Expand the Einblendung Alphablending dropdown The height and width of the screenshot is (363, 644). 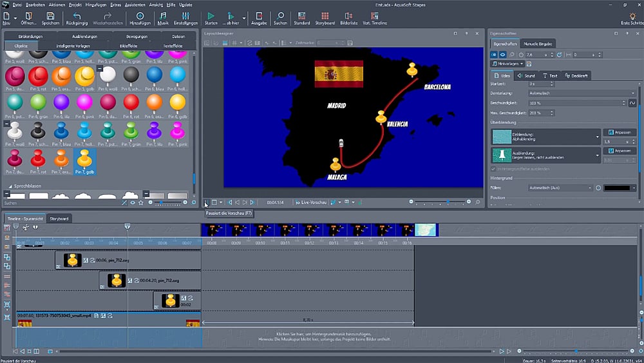[x=597, y=135]
